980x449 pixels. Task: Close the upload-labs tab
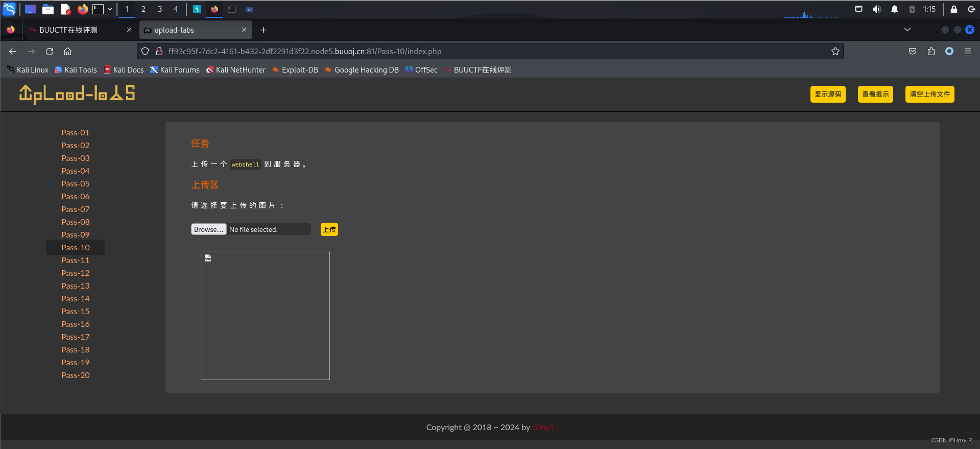(244, 30)
